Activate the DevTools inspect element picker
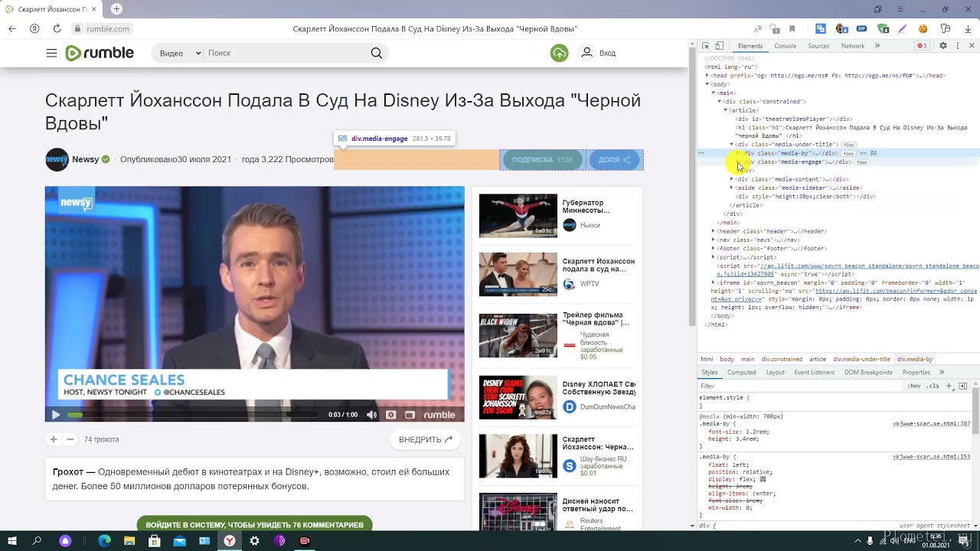 tap(706, 46)
